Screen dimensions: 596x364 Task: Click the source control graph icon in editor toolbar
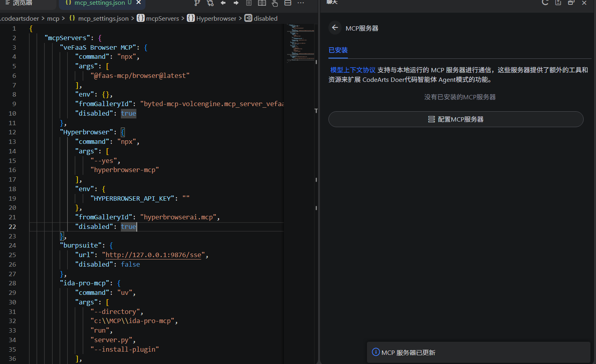[197, 3]
